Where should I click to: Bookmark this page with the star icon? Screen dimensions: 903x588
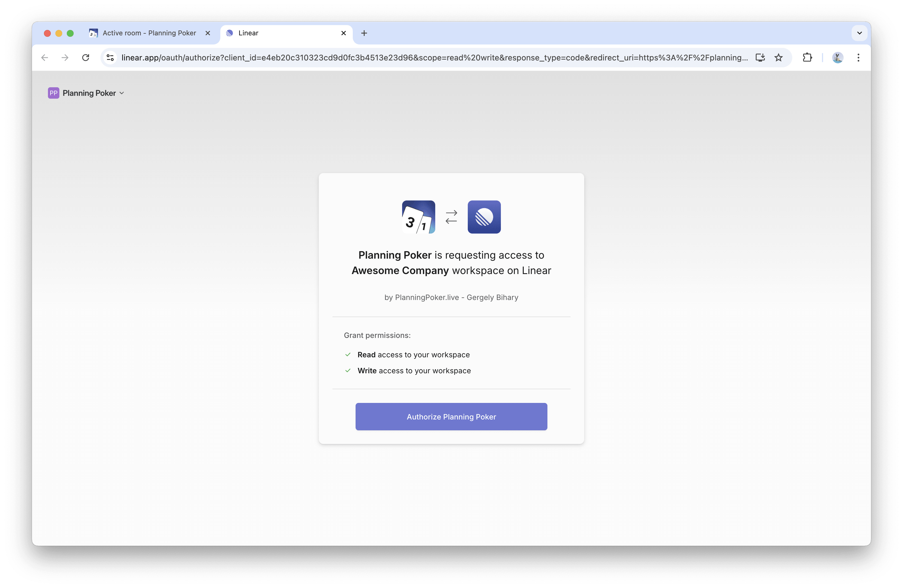[779, 57]
